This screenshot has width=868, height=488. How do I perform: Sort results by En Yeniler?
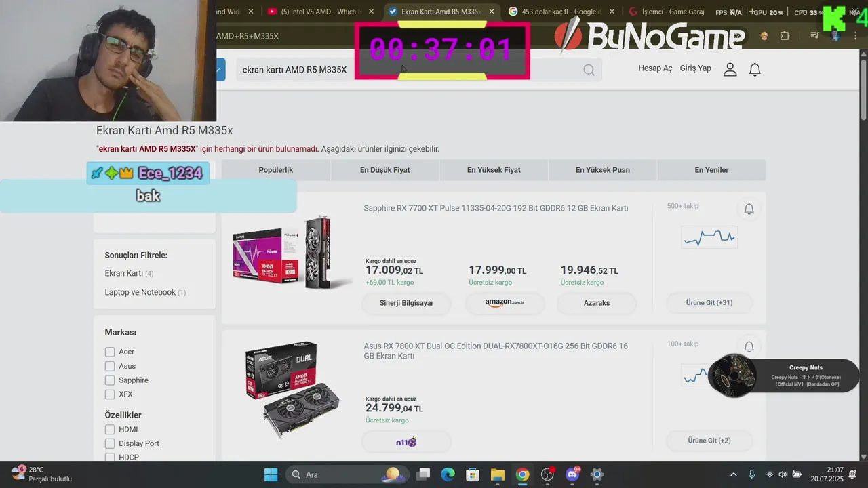pyautogui.click(x=711, y=170)
